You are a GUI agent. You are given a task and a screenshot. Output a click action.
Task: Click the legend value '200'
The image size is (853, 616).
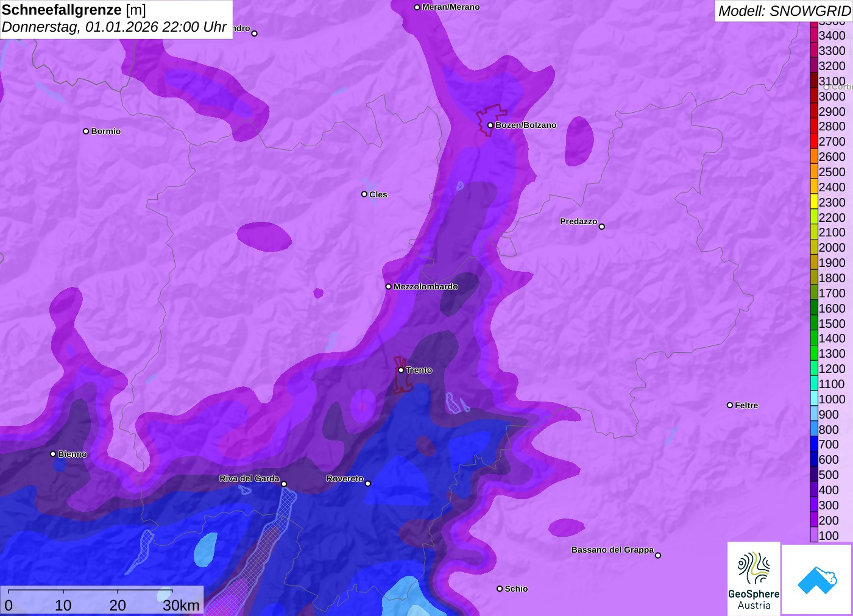(829, 520)
